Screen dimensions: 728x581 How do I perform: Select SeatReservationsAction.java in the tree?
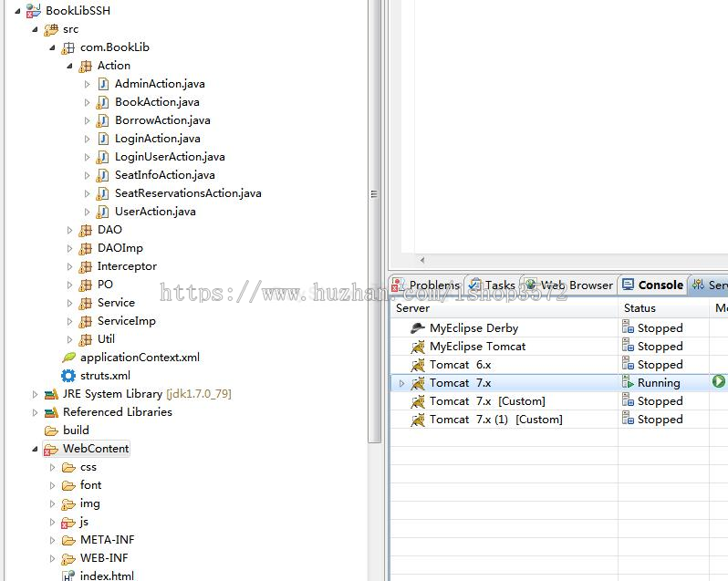[x=188, y=193]
